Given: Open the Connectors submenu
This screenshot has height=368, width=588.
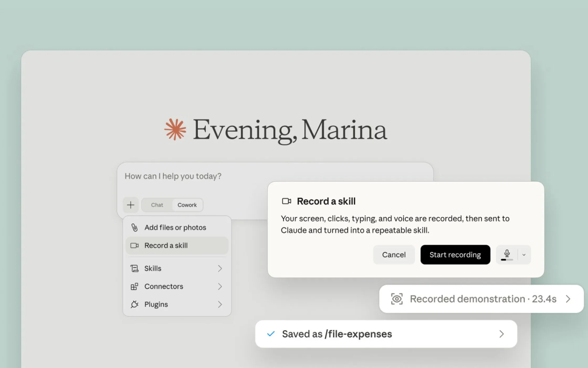Looking at the screenshot, I should pos(177,286).
